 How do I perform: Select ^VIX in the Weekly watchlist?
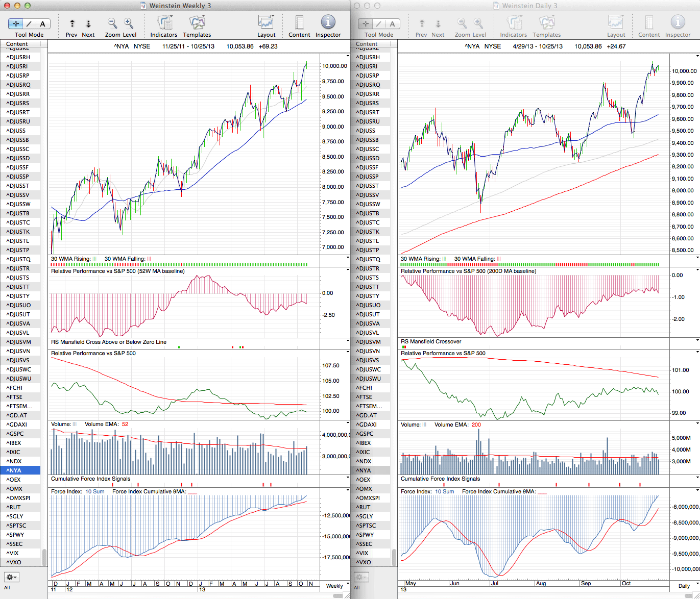(x=13, y=553)
